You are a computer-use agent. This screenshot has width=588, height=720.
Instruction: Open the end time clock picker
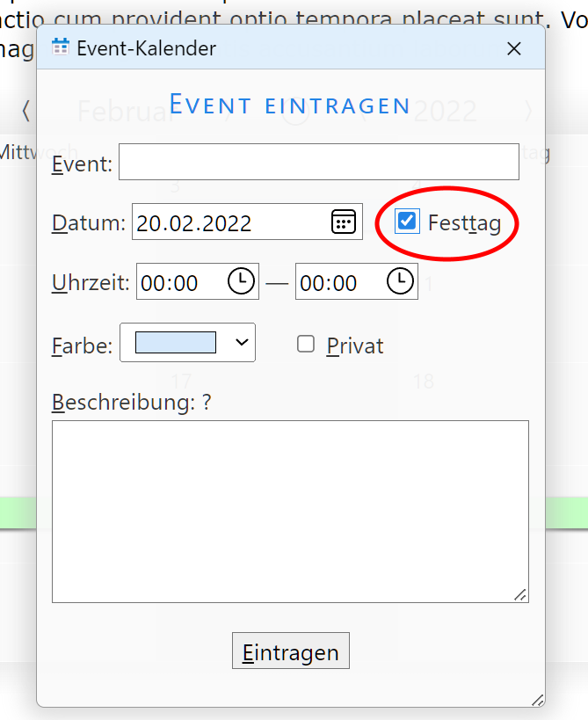click(x=400, y=282)
